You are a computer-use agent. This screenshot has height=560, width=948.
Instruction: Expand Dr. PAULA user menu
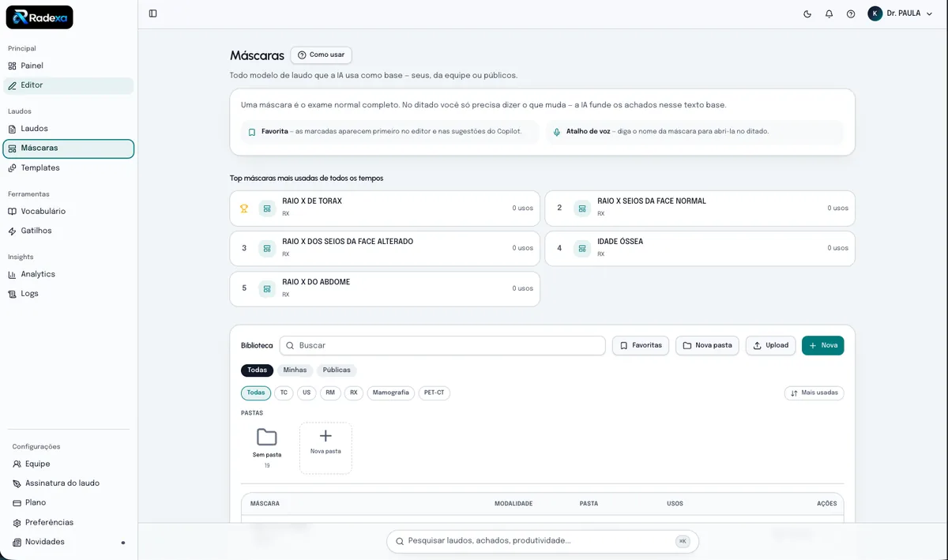coord(900,13)
